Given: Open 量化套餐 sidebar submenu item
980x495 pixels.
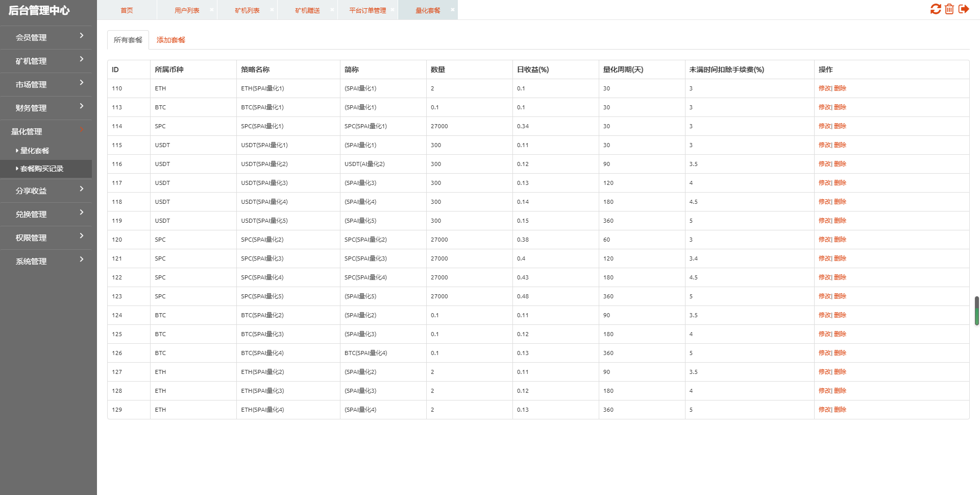Looking at the screenshot, I should (x=46, y=151).
